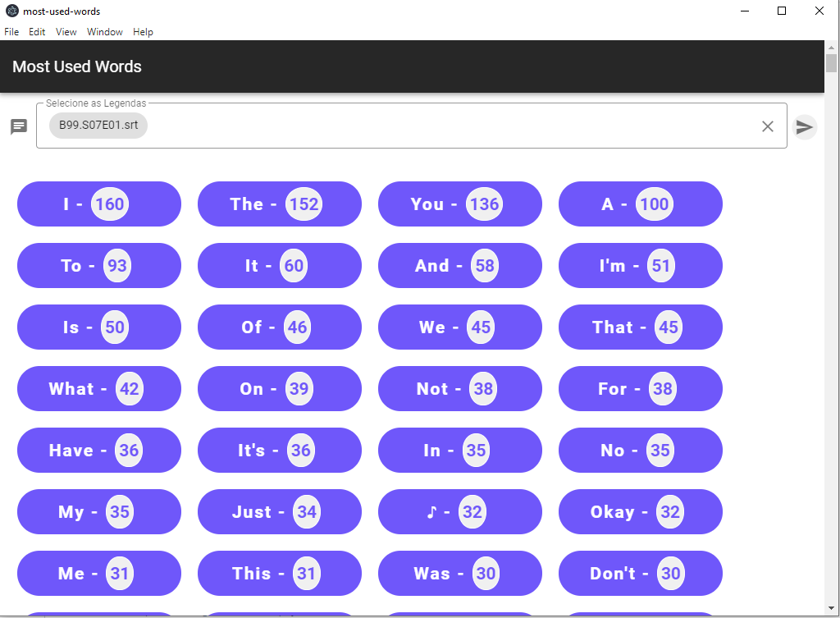Open the Window menu
Image resolution: width=840 pixels, height=618 pixels.
[104, 32]
